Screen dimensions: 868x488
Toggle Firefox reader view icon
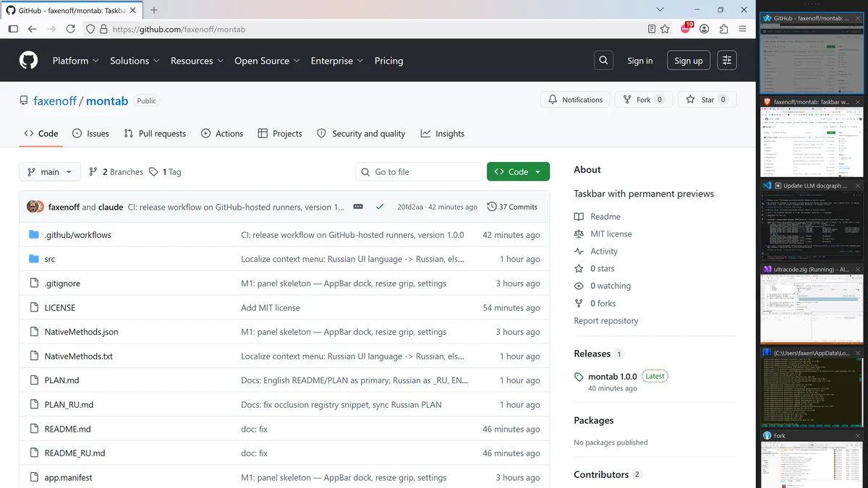pos(652,29)
